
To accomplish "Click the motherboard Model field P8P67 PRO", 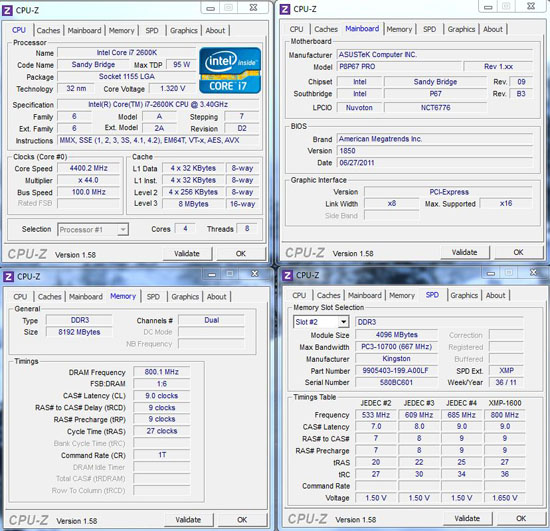I will [399, 67].
